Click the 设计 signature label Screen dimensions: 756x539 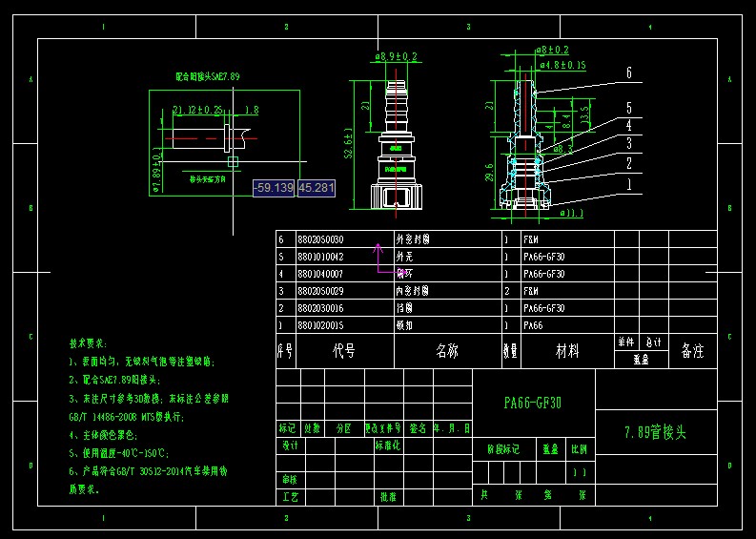[290, 446]
